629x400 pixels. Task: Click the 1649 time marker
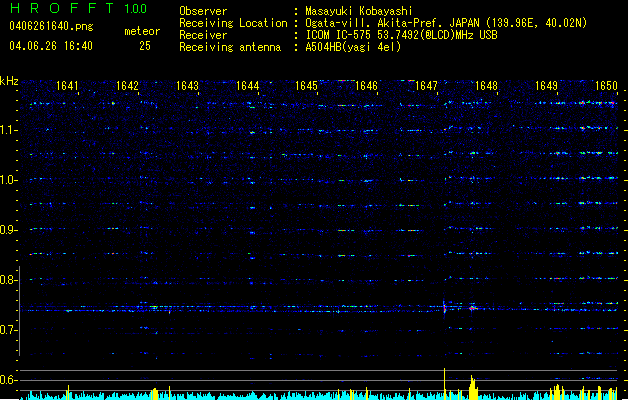[546, 85]
